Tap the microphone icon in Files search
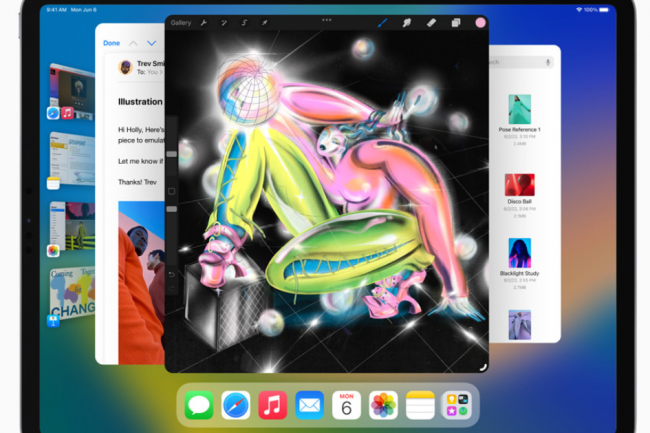The height and width of the screenshot is (433, 650). click(x=548, y=62)
